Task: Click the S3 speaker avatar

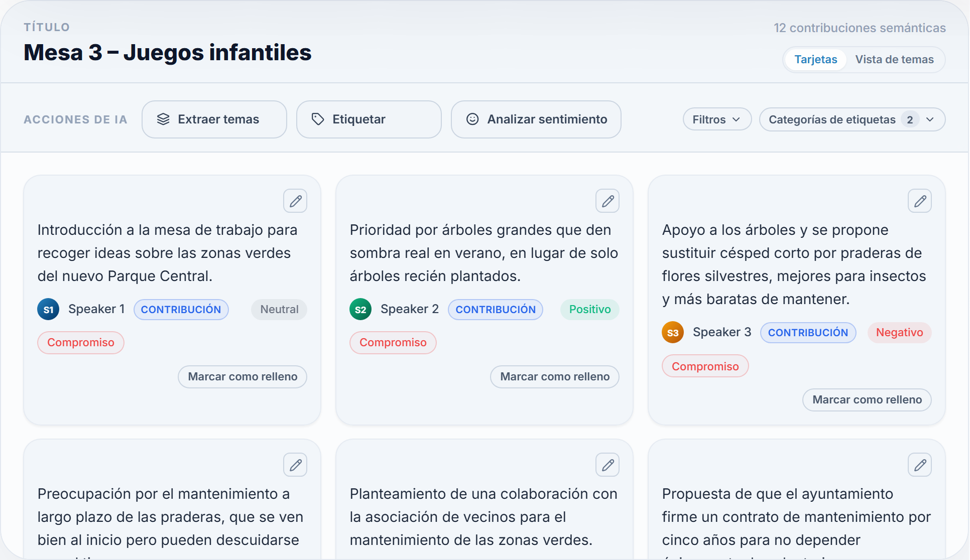Action: coord(673,332)
